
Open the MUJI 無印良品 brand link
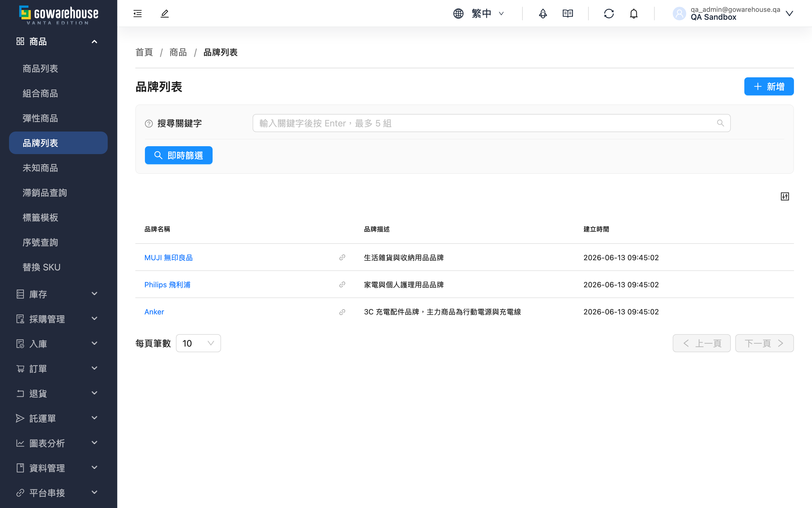(x=168, y=258)
